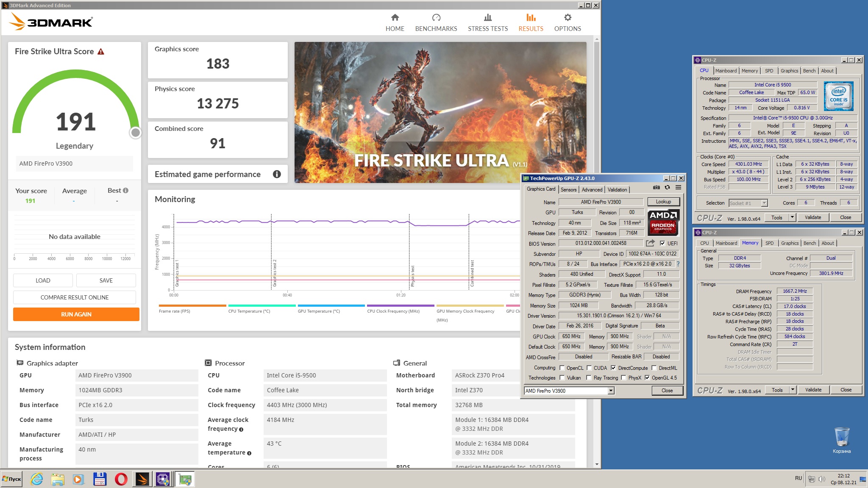The height and width of the screenshot is (488, 868).
Task: Click the warning triangle next to Fire Strike Ultra Score
Action: pyautogui.click(x=101, y=52)
